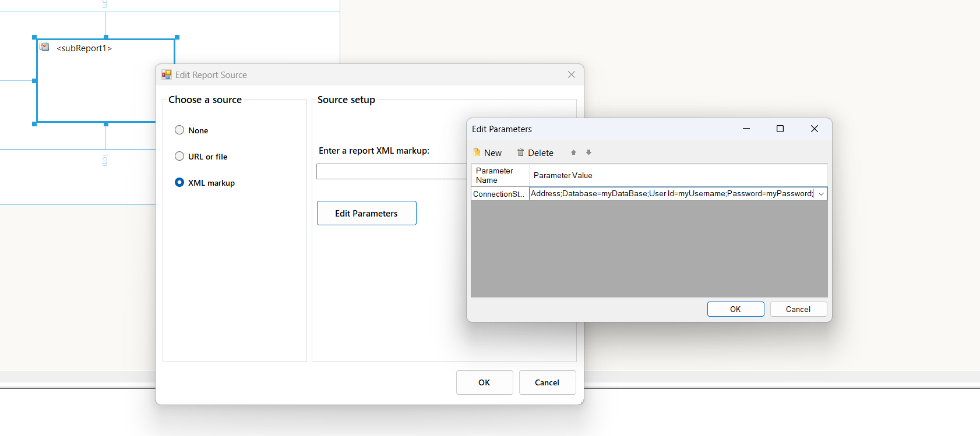980x436 pixels.
Task: Click the Parameter Value column header
Action: click(678, 175)
